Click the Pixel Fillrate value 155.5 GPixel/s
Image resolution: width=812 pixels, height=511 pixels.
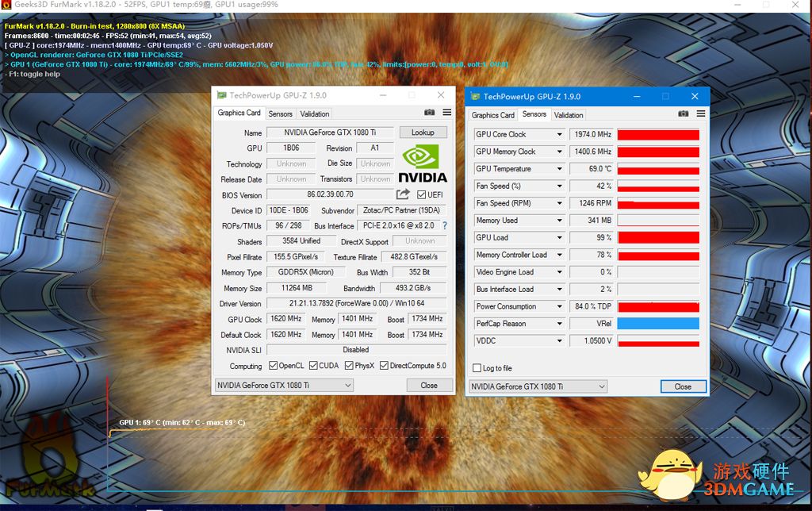[296, 256]
